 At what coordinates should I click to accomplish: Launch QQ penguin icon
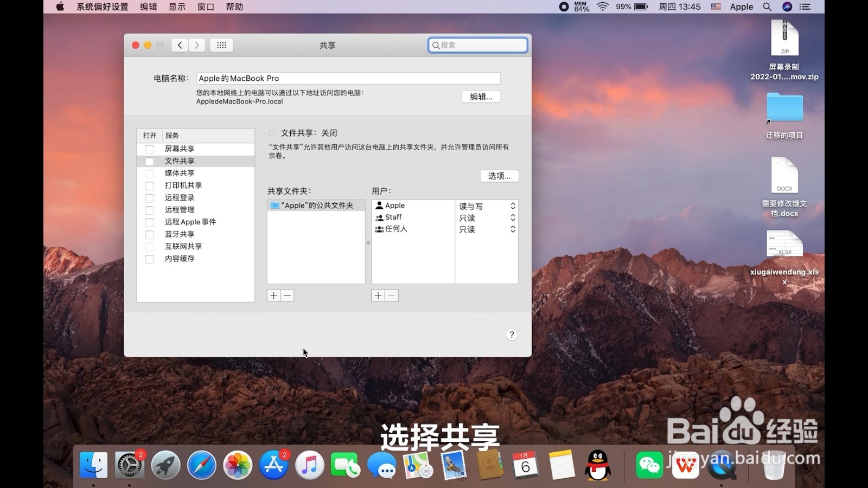point(597,465)
